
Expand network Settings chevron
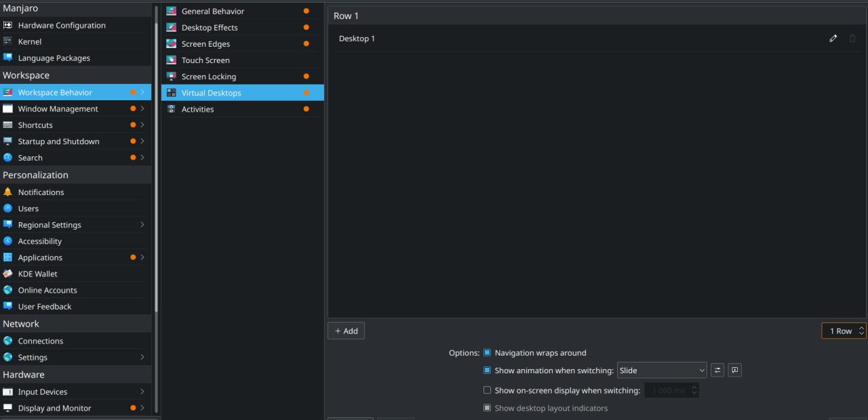[142, 356]
